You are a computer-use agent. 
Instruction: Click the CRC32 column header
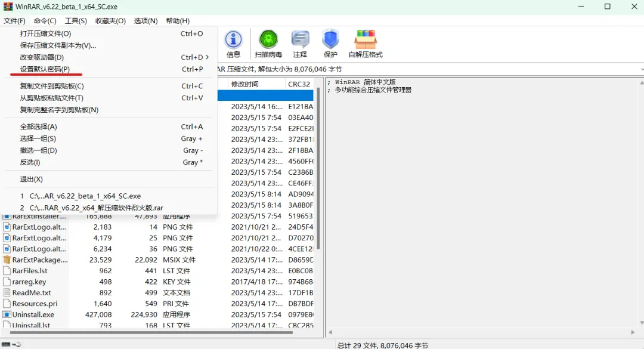point(299,84)
